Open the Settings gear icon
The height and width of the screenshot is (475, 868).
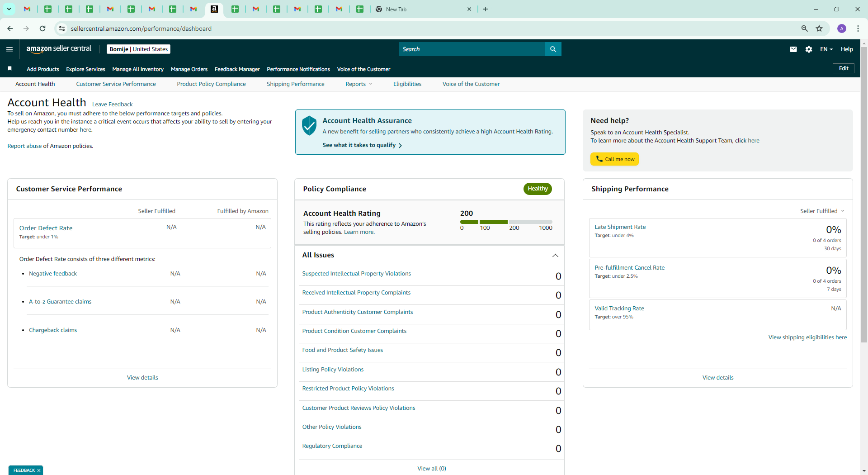809,49
